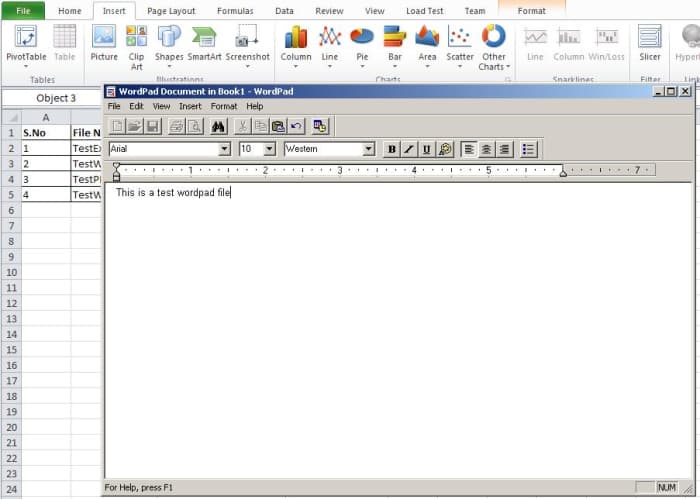Viewport: 700px width, 499px height.
Task: Click the Undo icon in WordPad toolbar
Action: tap(296, 126)
